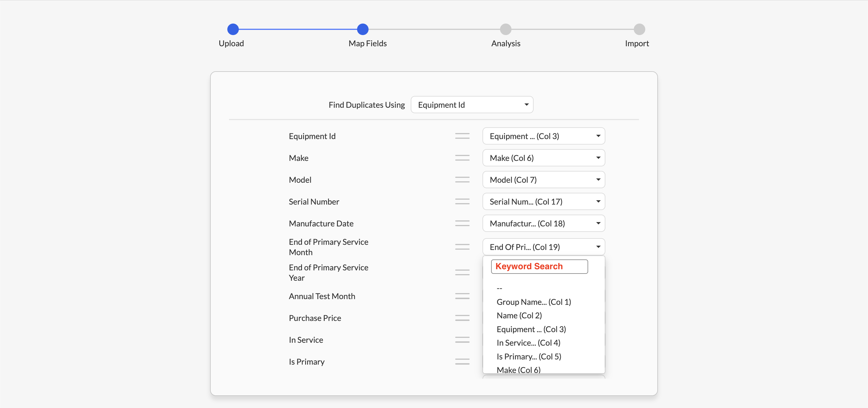The width and height of the screenshot is (868, 408).
Task: Grab the drag handle for Manufacture Date row
Action: 462,223
